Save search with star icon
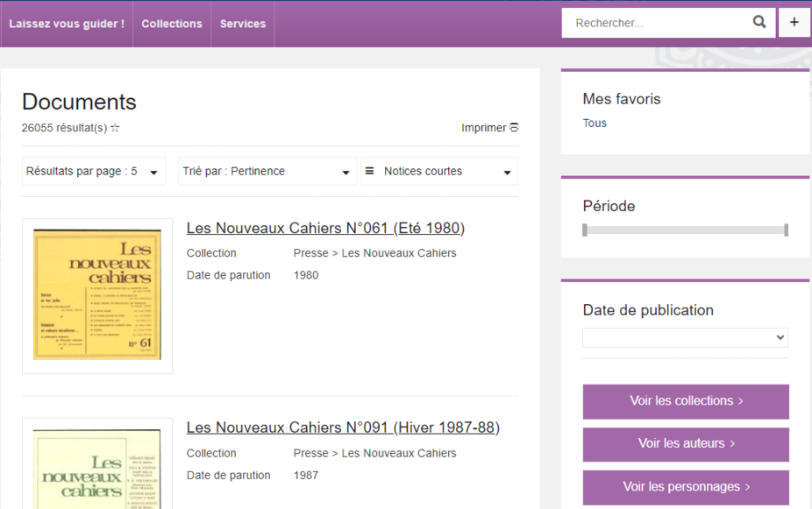Screen dimensions: 812x509 point(115,128)
